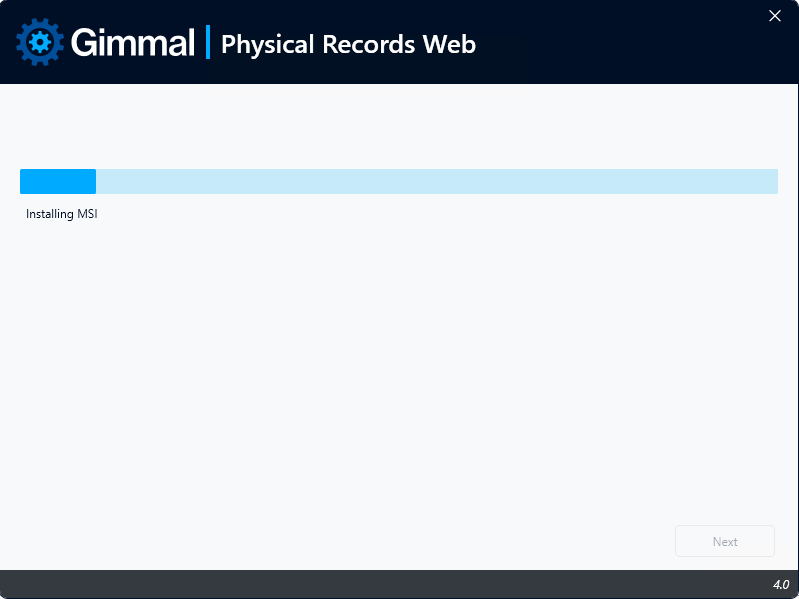Click the unfilled light-blue progress bar area
The height and width of the screenshot is (599, 799).
point(437,181)
